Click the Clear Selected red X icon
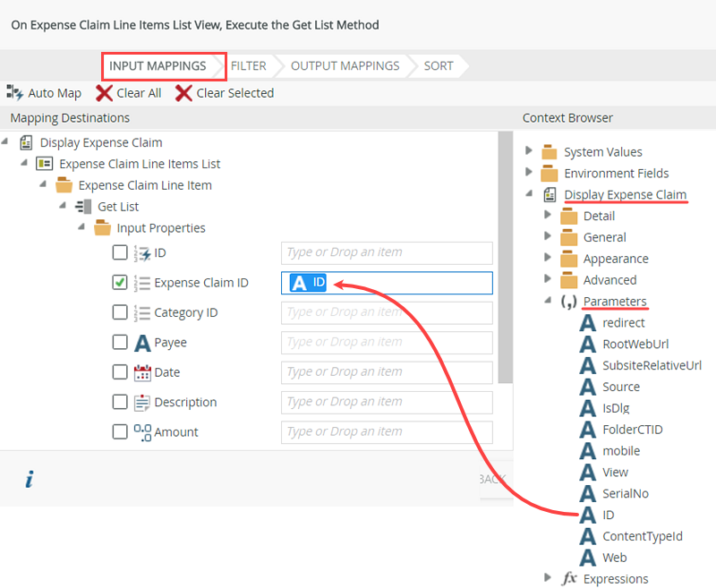 [183, 92]
